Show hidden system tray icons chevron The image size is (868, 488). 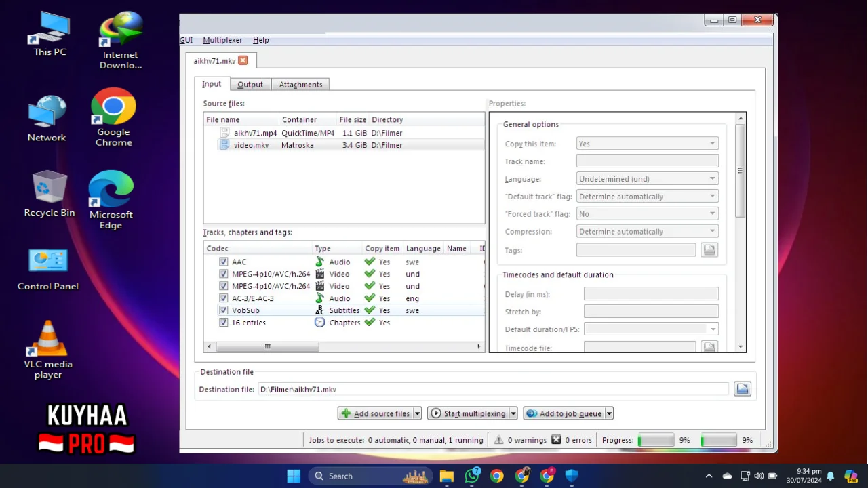[x=709, y=476]
